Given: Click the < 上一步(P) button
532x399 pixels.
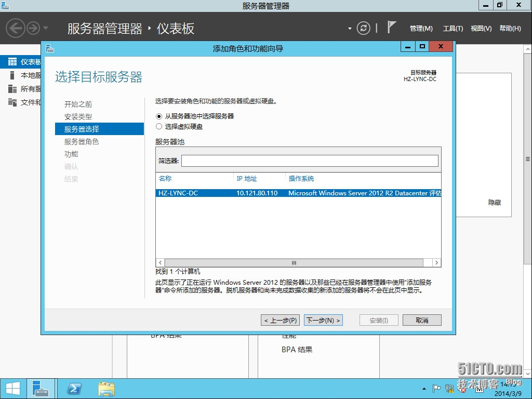Looking at the screenshot, I should [280, 320].
